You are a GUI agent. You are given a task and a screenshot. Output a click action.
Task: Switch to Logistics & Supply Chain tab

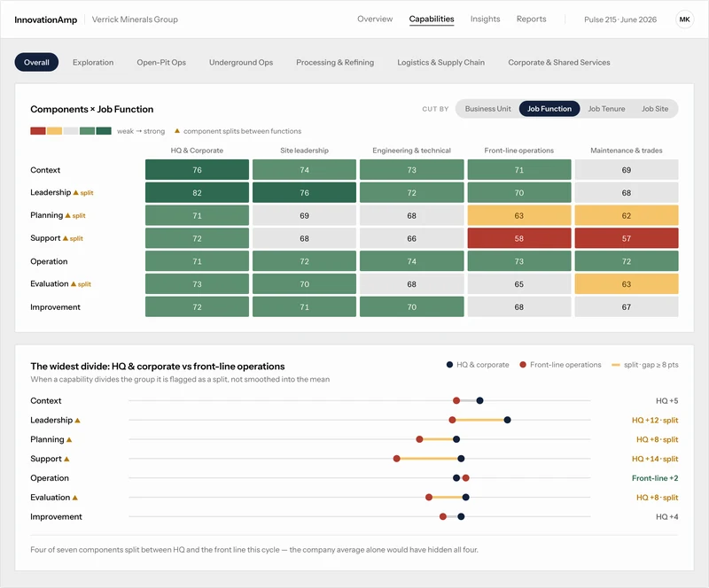(440, 62)
